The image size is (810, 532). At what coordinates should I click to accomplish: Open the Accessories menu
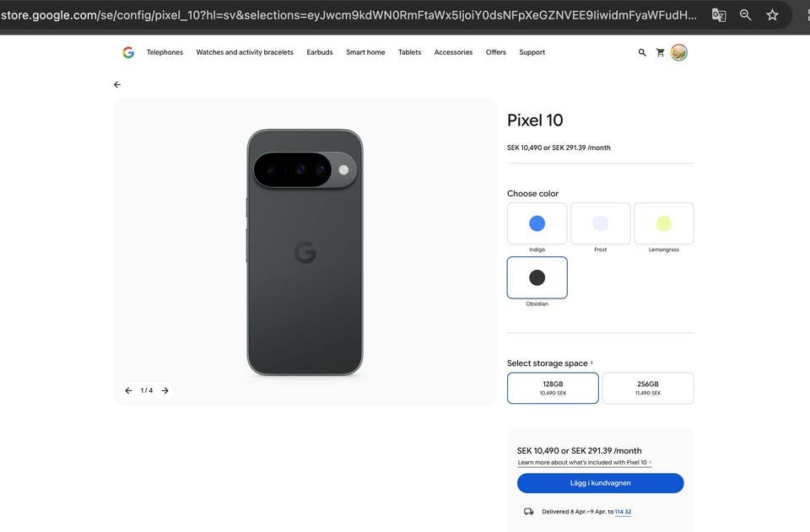453,52
